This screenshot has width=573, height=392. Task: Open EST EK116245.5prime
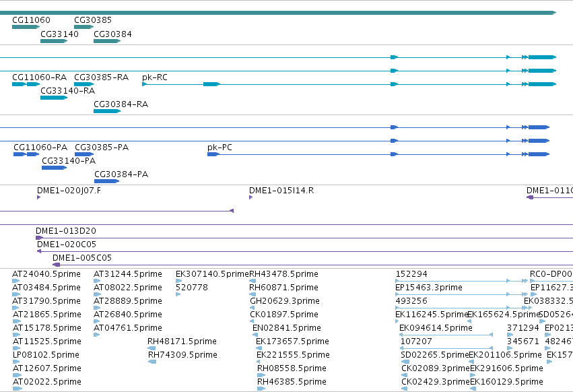[431, 315]
